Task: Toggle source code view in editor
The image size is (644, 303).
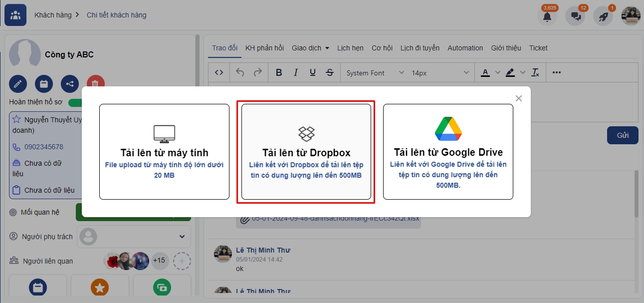Action: point(219,72)
